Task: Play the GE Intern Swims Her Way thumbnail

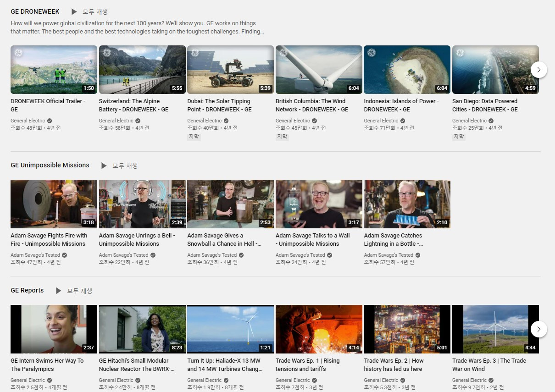Action: pyautogui.click(x=54, y=329)
